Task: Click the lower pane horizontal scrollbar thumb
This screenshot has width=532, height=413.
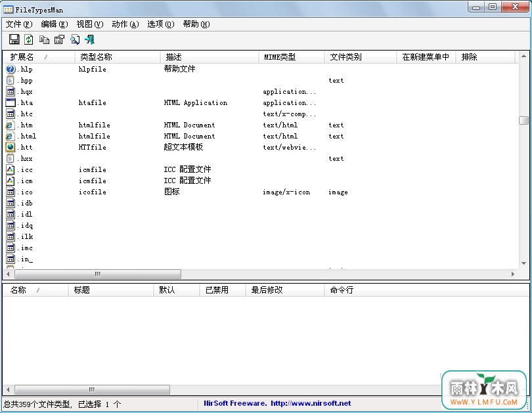Action: pyautogui.click(x=92, y=389)
